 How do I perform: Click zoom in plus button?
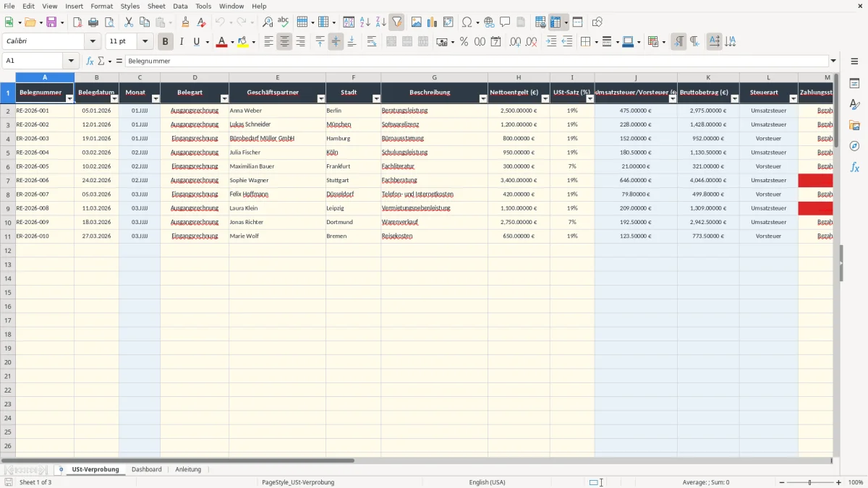pos(839,482)
